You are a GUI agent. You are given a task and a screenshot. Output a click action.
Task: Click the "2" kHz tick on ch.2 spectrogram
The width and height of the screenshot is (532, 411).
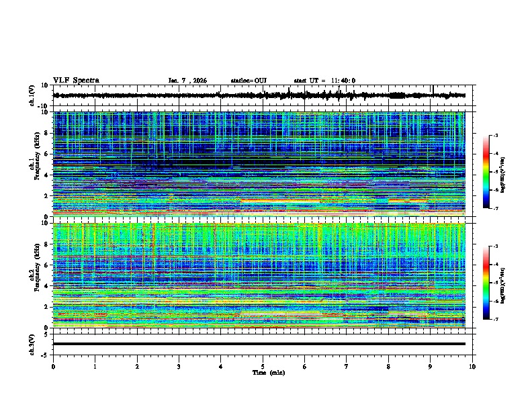(46, 307)
